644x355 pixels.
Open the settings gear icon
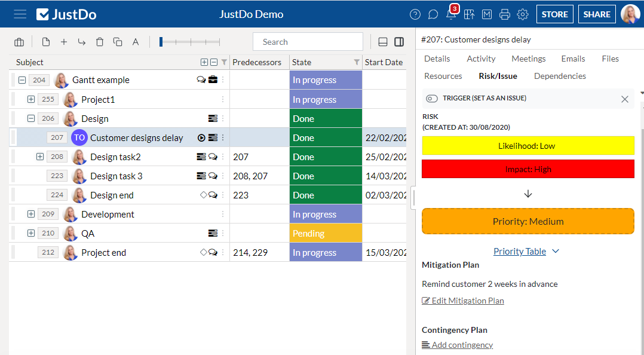522,14
